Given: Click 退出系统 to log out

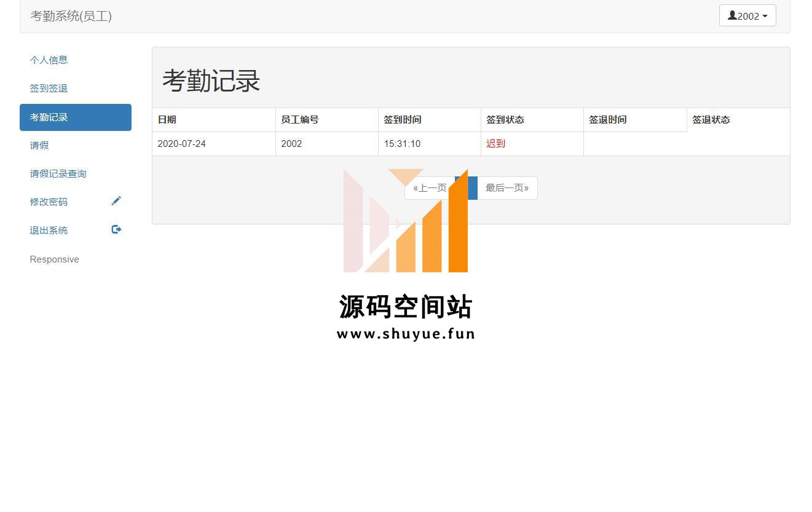Looking at the screenshot, I should 76,230.
